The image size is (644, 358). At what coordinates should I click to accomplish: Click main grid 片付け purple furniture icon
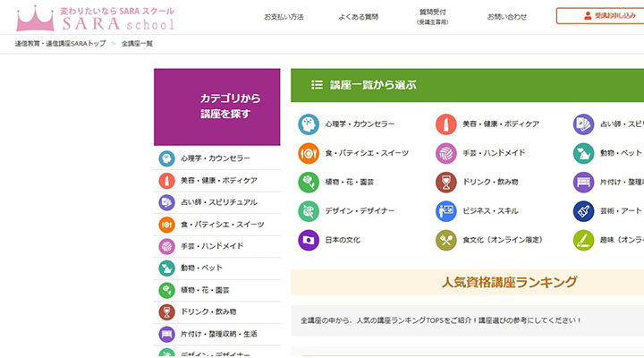coord(583,182)
